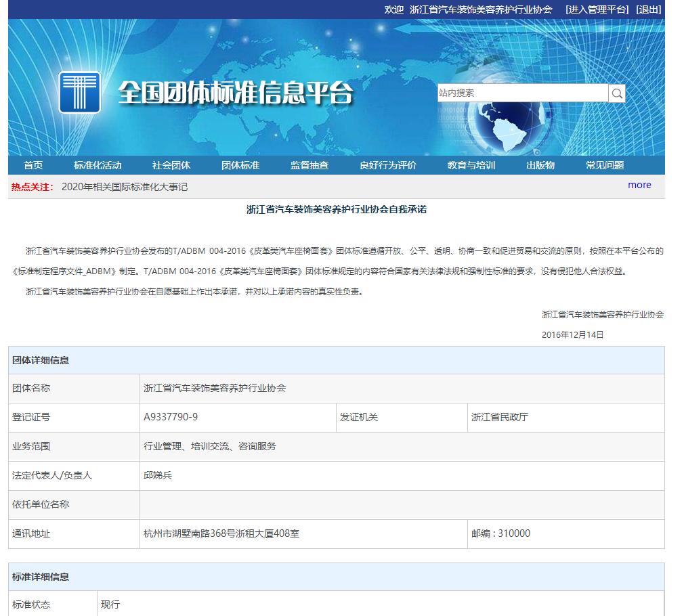The image size is (684, 616).
Task: Open the 团体标准 menu item
Action: tap(238, 164)
